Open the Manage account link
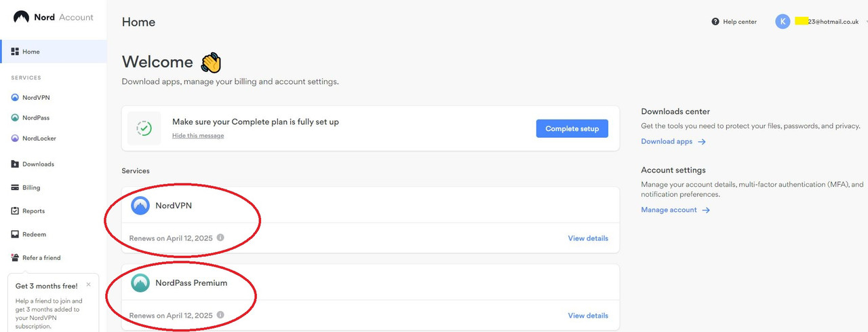Screen dimensions: 868x332 (x=675, y=210)
